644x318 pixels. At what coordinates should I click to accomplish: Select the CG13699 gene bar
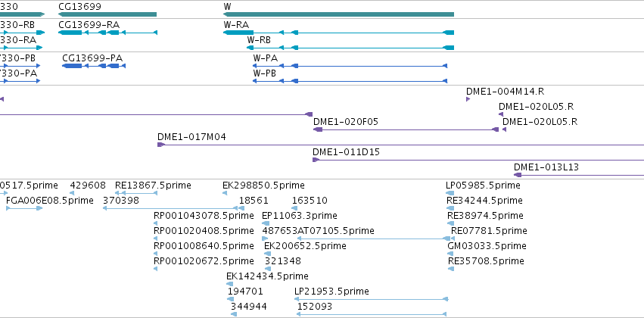tap(107, 14)
